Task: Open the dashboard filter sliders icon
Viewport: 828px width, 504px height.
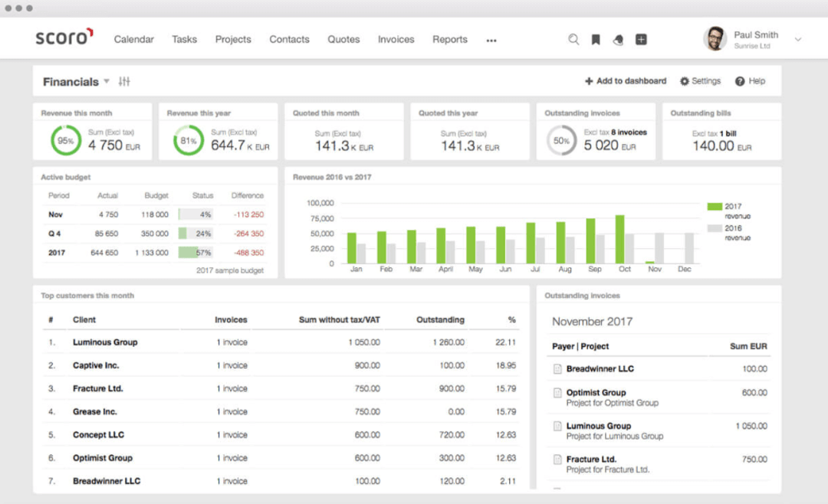Action: [125, 80]
